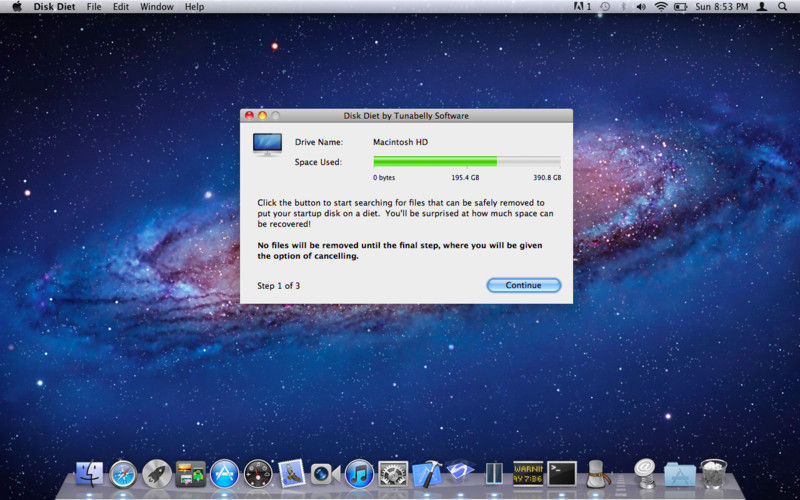Click the 390.8 GB capacity label

pos(547,178)
